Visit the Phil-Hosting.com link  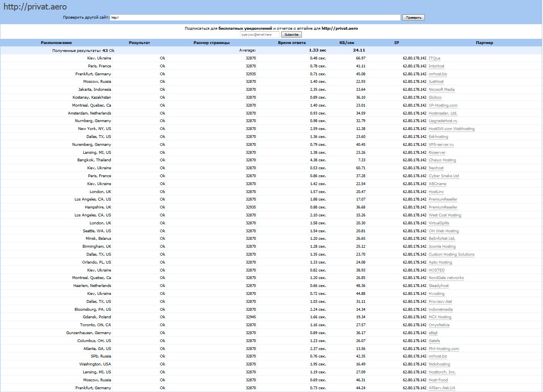click(443, 349)
